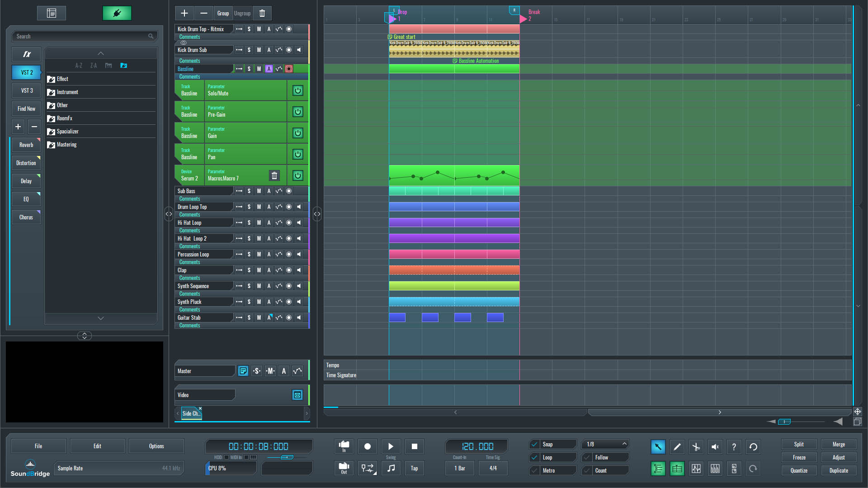The width and height of the screenshot is (868, 488).
Task: Open the fx effects category
Action: pyautogui.click(x=26, y=54)
